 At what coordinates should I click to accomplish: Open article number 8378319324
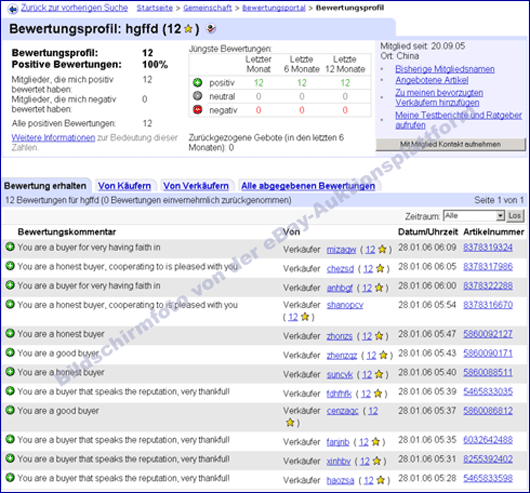click(x=488, y=248)
